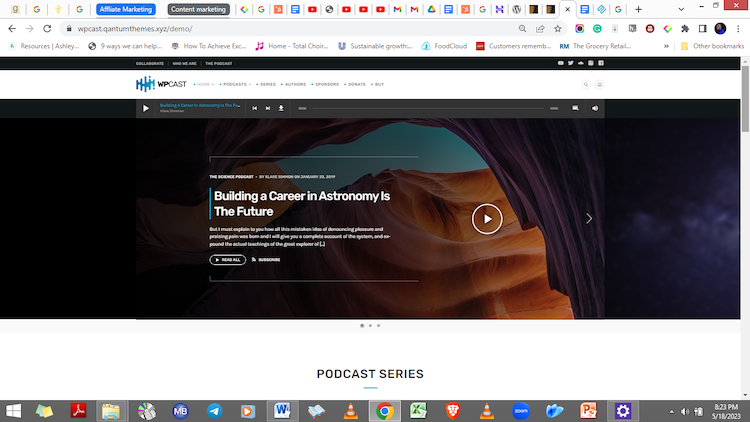Skip to next track in player bar
Viewport: 750px width, 422px height.
click(268, 109)
